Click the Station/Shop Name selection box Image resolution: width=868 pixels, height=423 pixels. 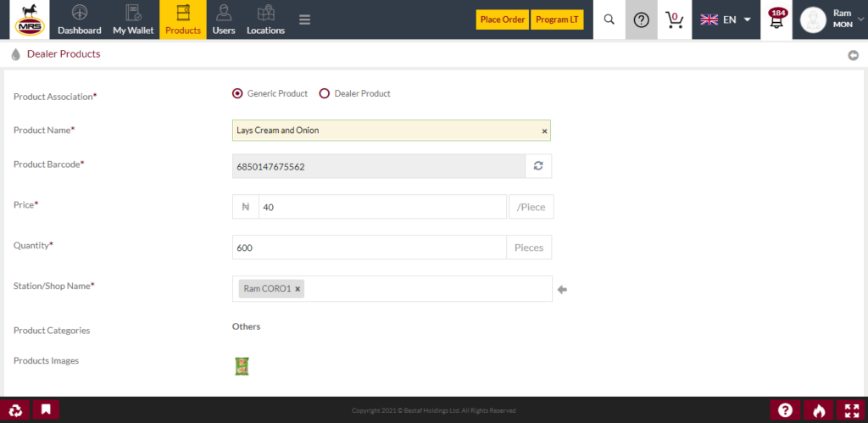point(392,289)
